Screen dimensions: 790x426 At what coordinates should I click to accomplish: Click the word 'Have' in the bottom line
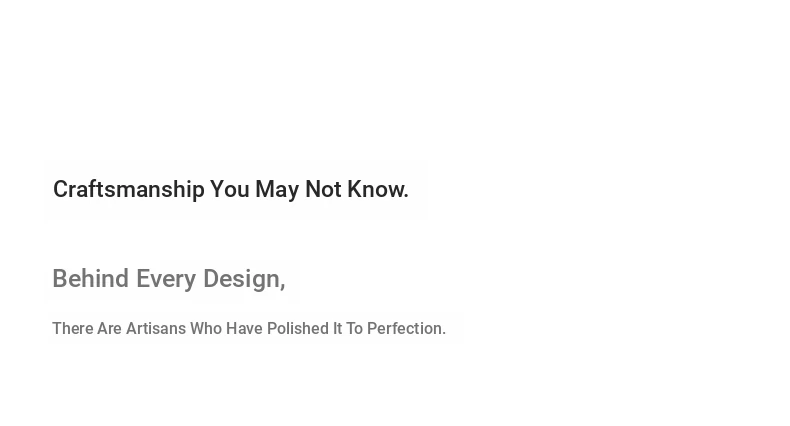pyautogui.click(x=244, y=328)
